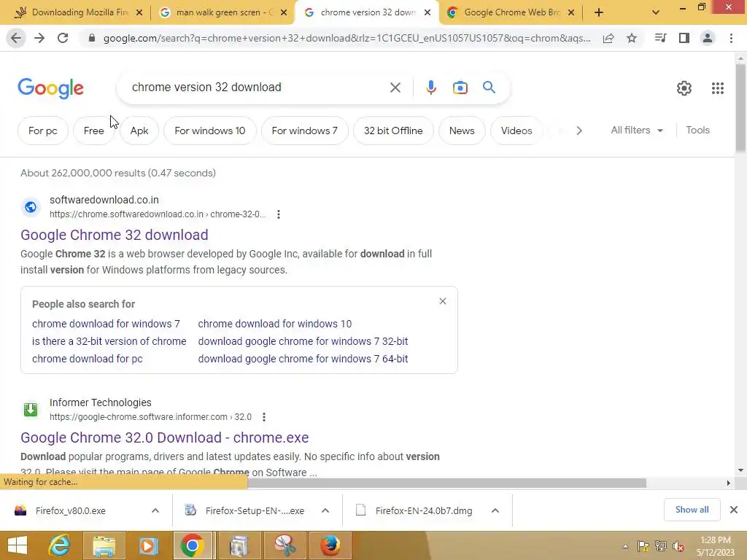This screenshot has width=747, height=560.
Task: Start voice search with microphone icon
Action: [431, 87]
